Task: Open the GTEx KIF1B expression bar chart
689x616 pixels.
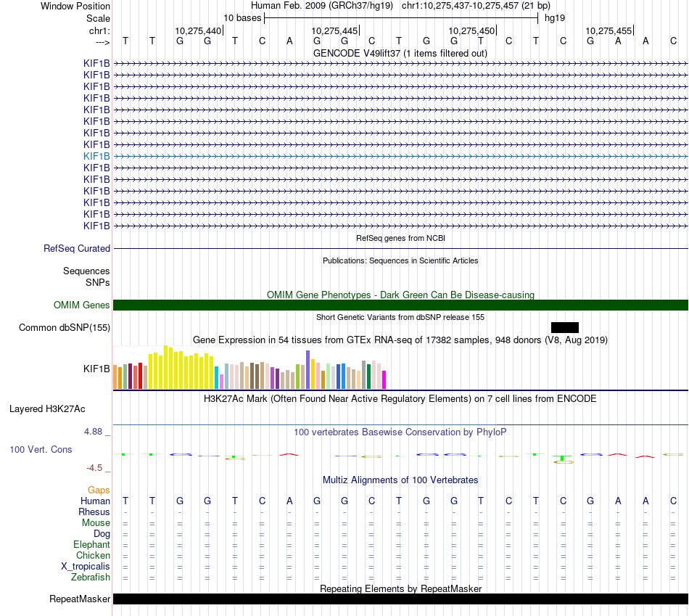Action: click(x=249, y=368)
